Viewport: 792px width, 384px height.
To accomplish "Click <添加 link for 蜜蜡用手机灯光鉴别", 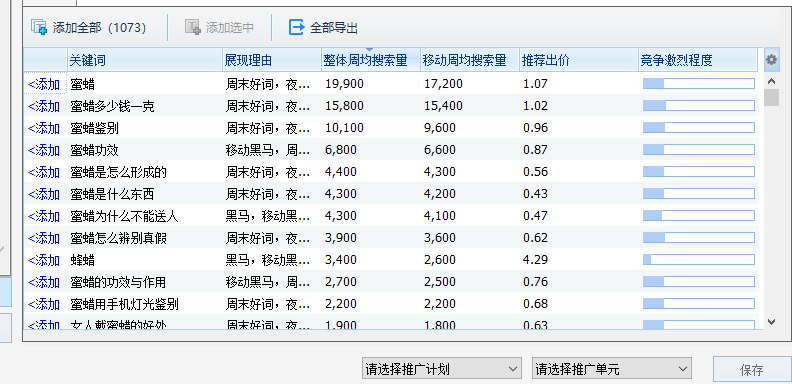I will point(44,304).
